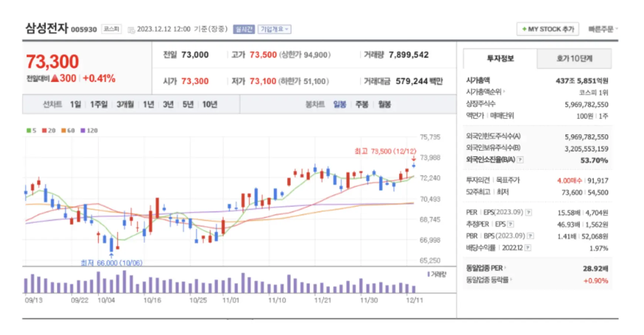Toggle the 120-day moving average legend

click(89, 131)
